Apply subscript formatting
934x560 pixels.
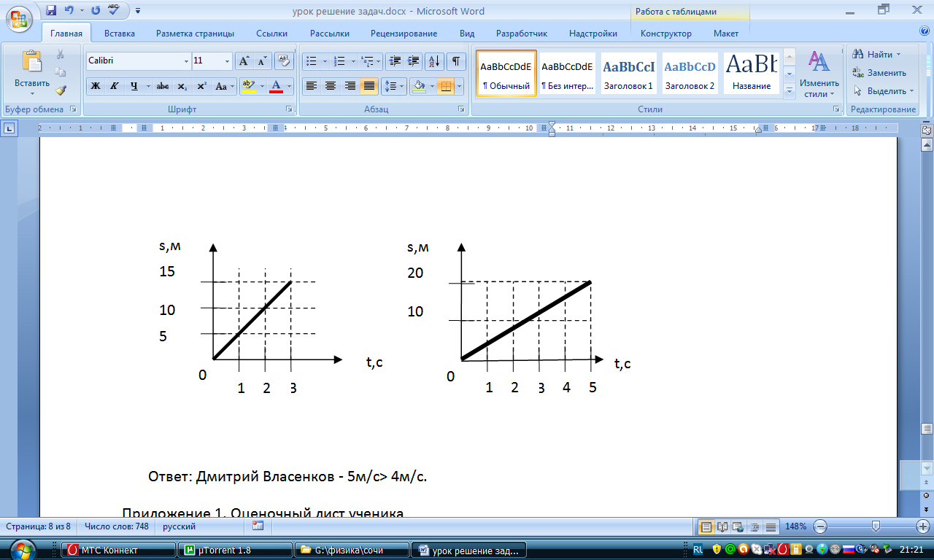182,86
